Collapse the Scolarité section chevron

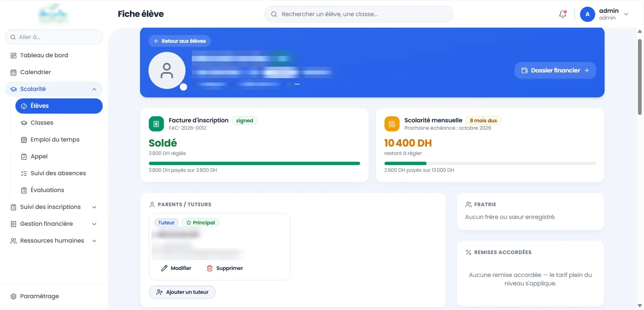(x=94, y=89)
